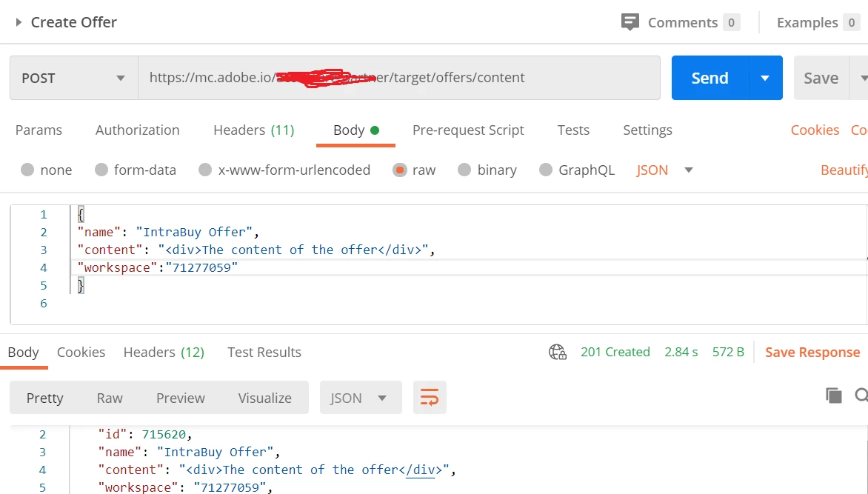Image resolution: width=868 pixels, height=494 pixels.
Task: Click the network globe lock icon
Action: [558, 352]
